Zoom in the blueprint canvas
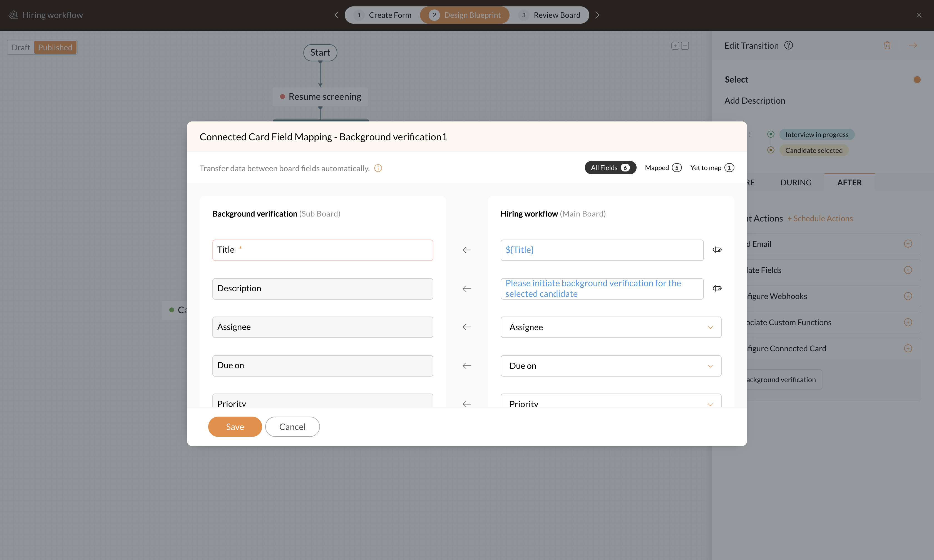 pos(675,46)
